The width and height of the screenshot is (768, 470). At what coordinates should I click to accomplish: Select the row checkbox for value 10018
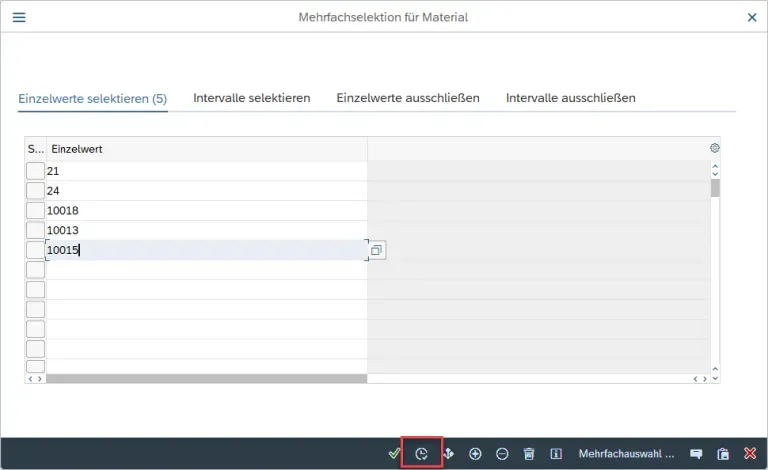coord(35,211)
